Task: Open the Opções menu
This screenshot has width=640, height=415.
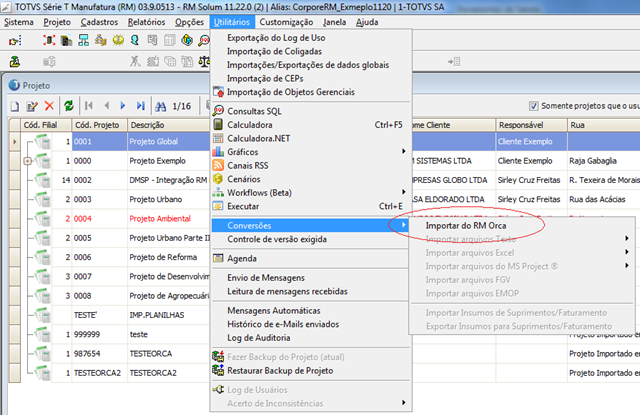Action: [189, 22]
